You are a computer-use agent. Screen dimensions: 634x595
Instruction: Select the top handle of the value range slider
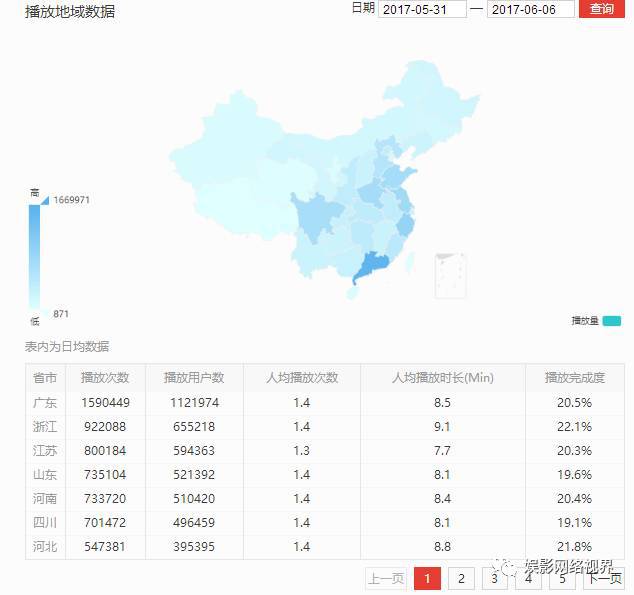click(x=45, y=200)
